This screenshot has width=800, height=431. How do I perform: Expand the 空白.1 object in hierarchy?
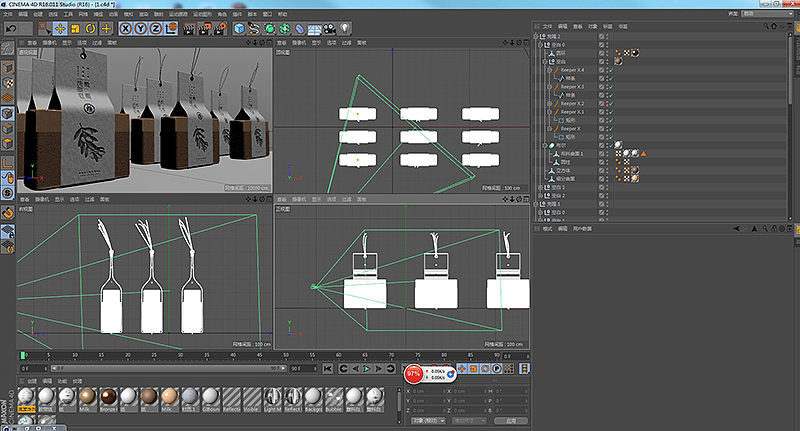pos(541,187)
